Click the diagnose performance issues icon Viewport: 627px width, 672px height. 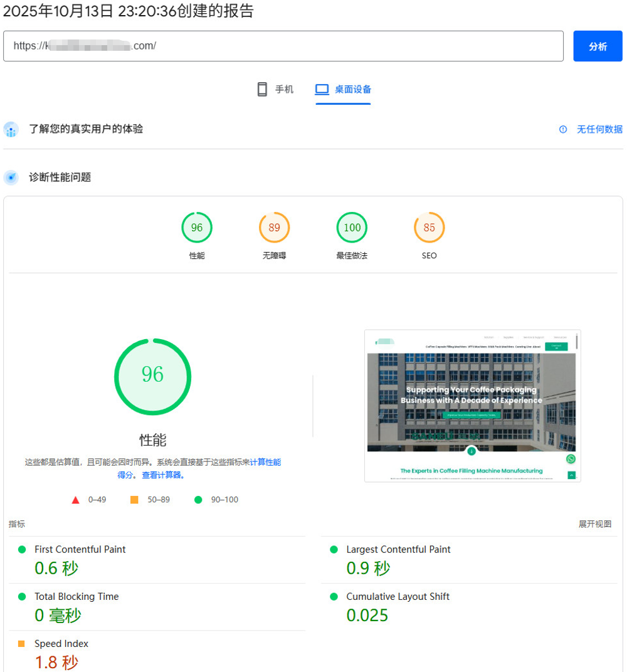tap(11, 177)
